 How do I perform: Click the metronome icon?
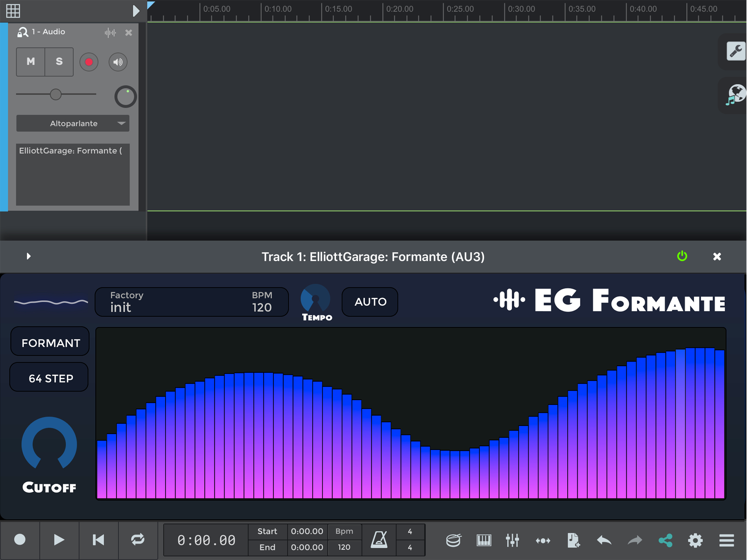379,539
